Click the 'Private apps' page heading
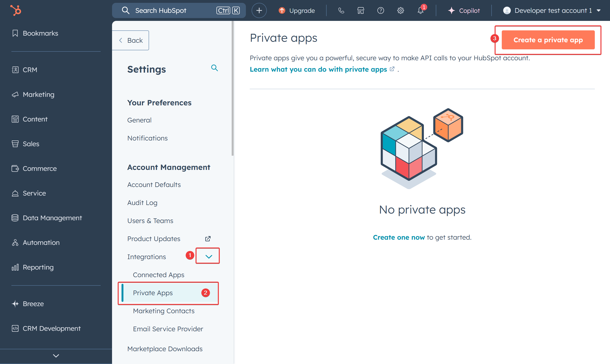Viewport: 610px width, 364px height. [284, 38]
